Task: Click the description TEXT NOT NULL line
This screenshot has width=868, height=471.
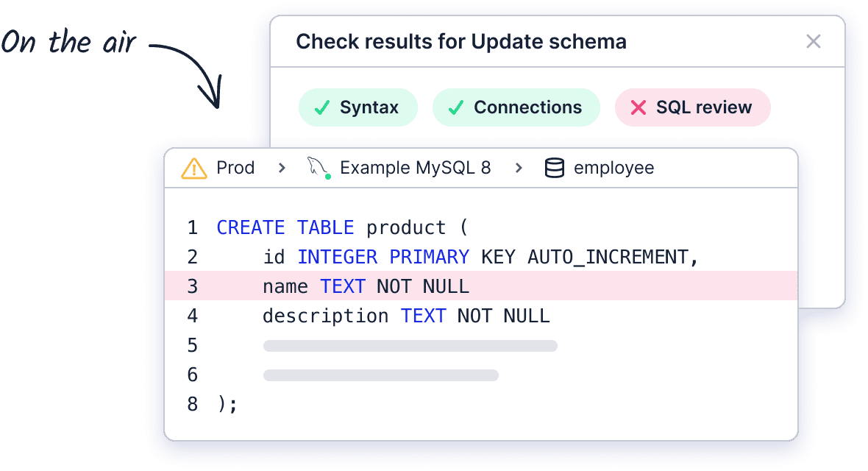Action: 406,316
